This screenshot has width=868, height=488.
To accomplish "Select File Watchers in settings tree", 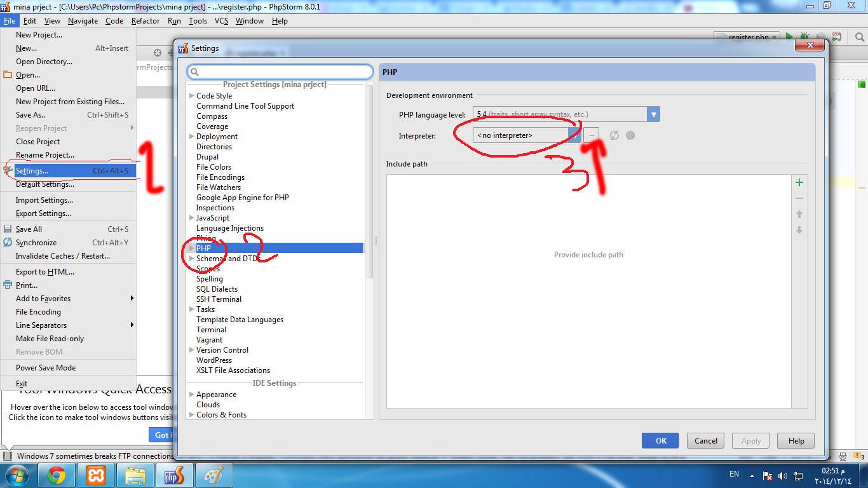I will tap(219, 187).
